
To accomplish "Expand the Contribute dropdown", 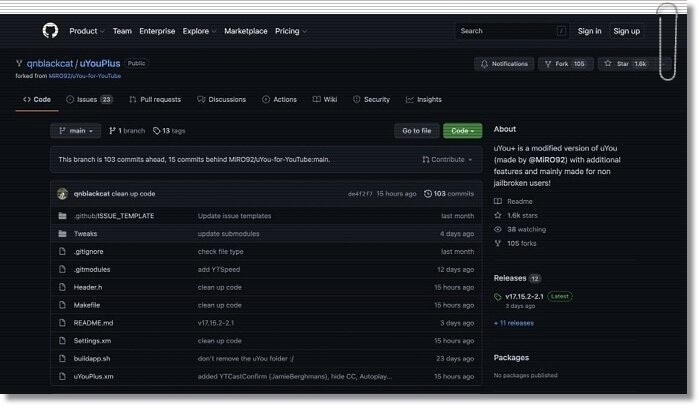I will pos(447,159).
